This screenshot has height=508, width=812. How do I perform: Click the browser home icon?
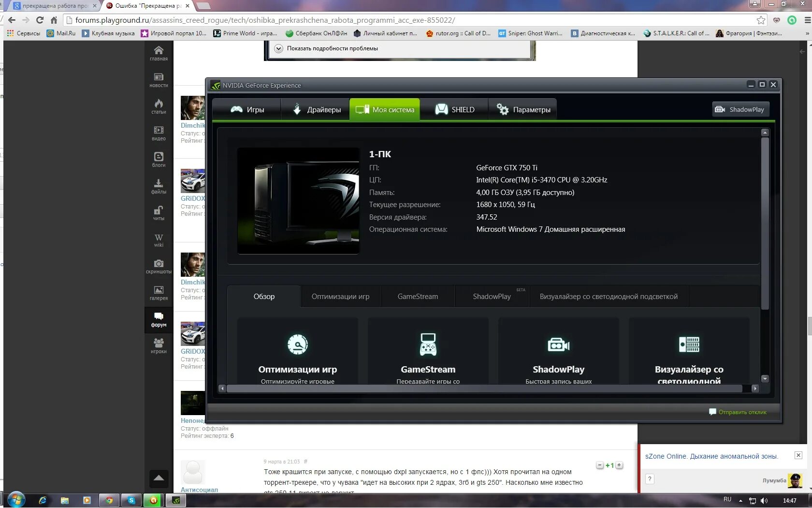pyautogui.click(x=54, y=20)
